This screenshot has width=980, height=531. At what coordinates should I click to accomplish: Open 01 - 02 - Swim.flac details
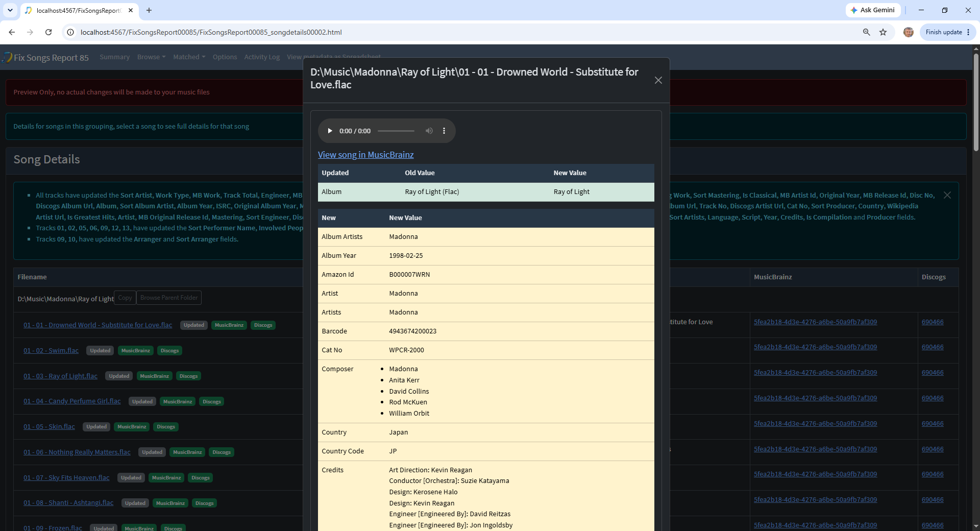pos(51,351)
